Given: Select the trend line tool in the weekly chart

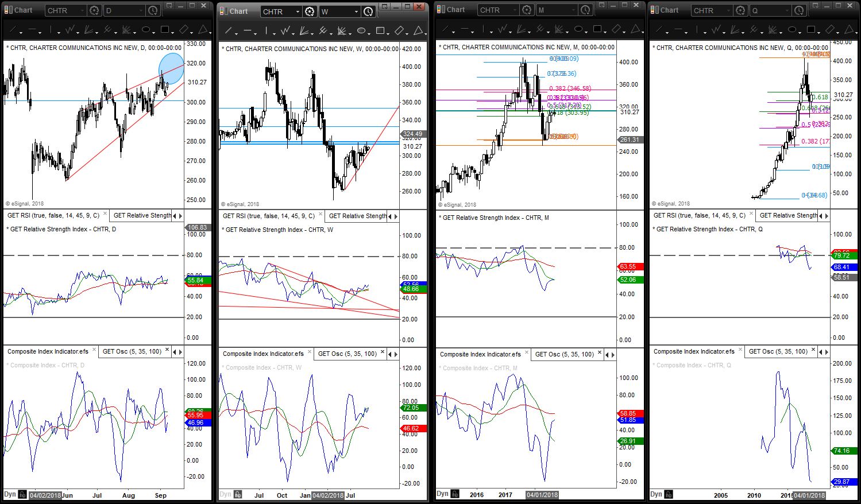Looking at the screenshot, I should [228, 31].
